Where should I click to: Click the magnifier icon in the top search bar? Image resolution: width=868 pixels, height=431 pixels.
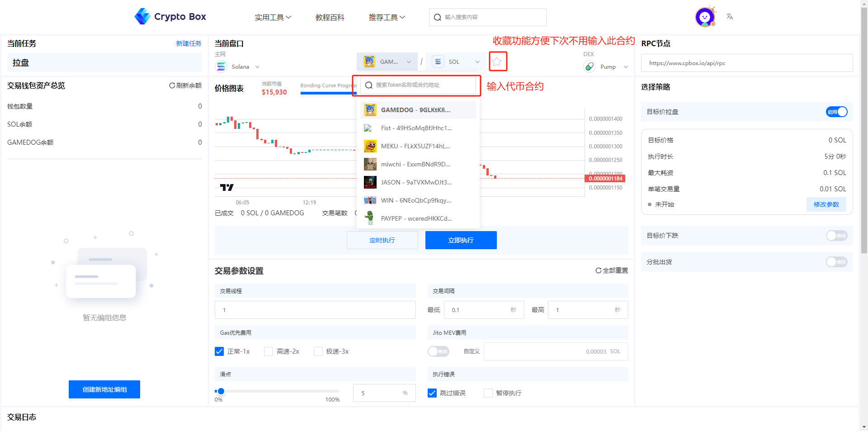pos(437,17)
